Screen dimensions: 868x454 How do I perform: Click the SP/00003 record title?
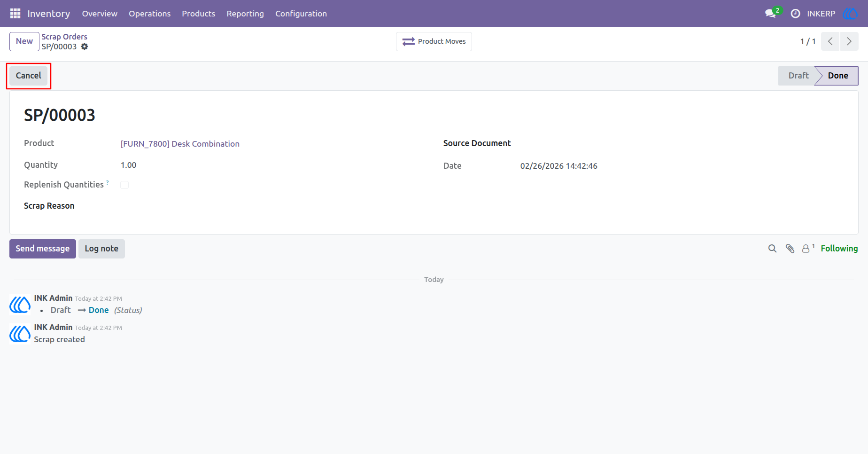[60, 115]
